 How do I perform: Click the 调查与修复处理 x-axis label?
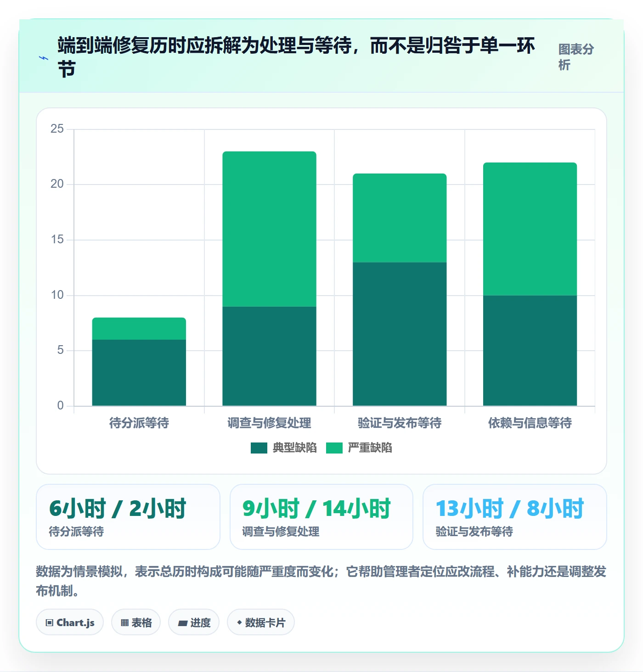(270, 423)
